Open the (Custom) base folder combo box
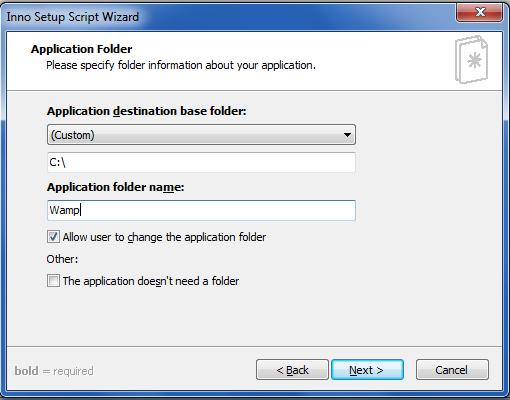Screen dimensions: 510x400 point(201,135)
